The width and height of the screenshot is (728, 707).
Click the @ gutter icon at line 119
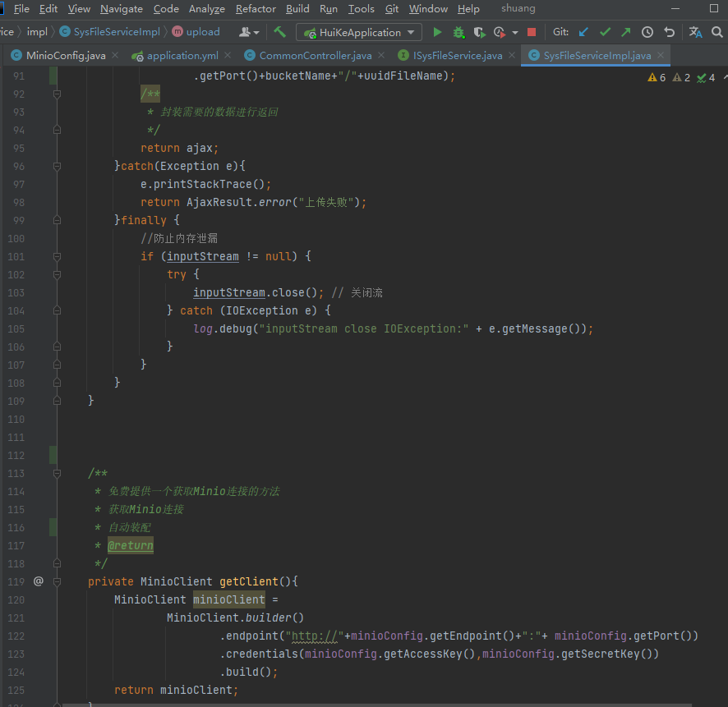pyautogui.click(x=39, y=581)
